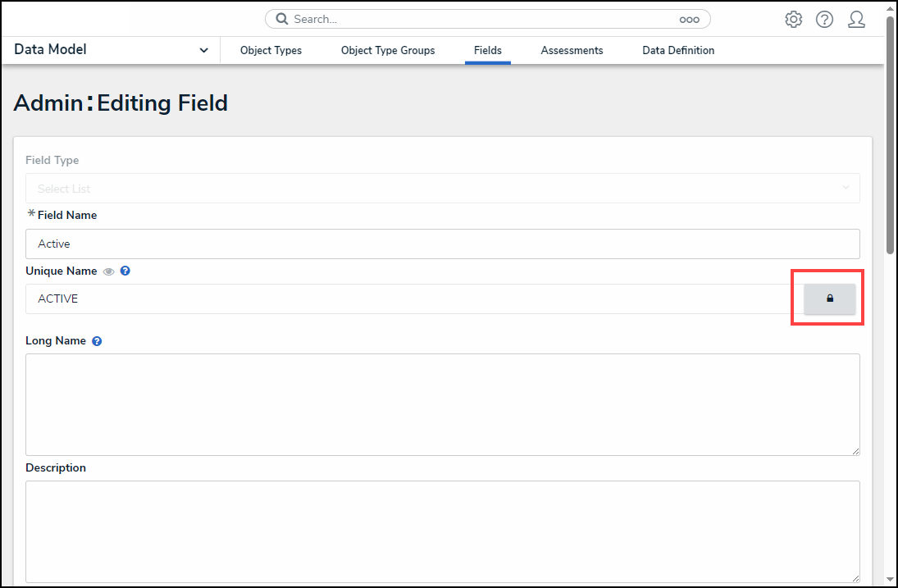Select the Fields tab
Viewport: 898px width, 588px height.
(488, 51)
